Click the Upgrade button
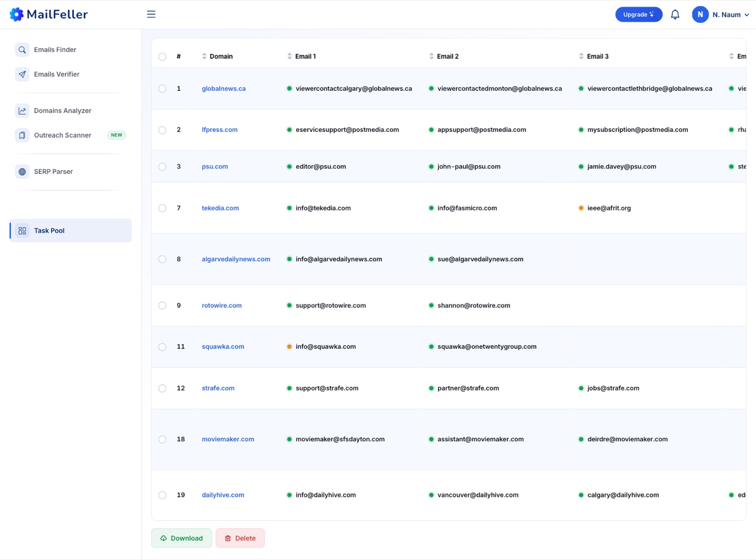756x560 pixels. coord(639,15)
